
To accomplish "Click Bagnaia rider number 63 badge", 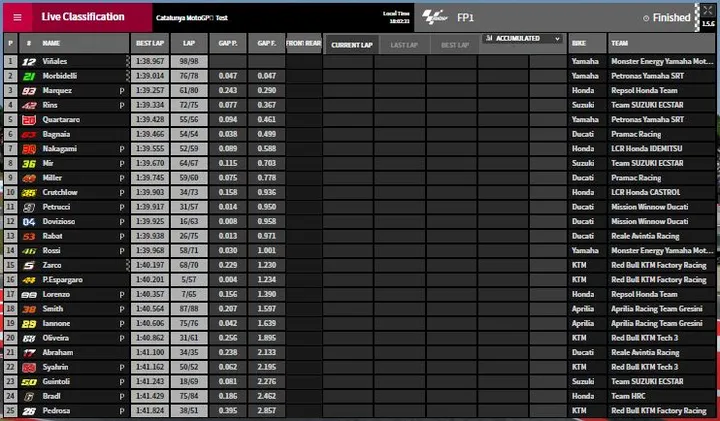I will 29,135.
